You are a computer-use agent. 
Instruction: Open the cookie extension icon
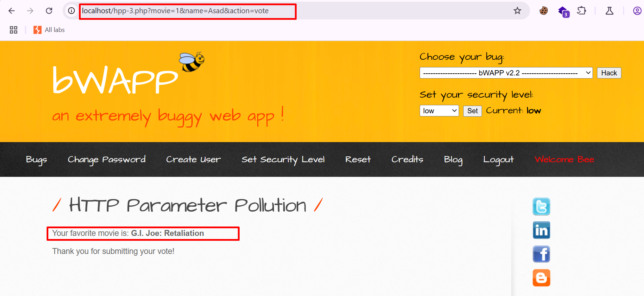click(544, 11)
